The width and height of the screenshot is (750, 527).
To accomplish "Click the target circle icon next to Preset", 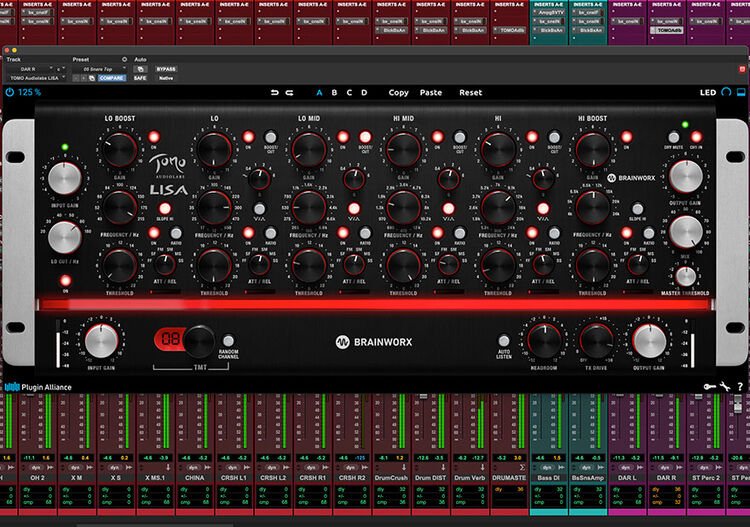I will tap(124, 60).
